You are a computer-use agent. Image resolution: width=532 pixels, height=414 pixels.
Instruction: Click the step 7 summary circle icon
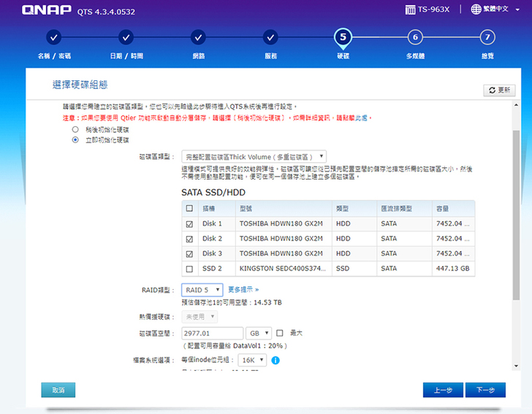[x=487, y=37]
